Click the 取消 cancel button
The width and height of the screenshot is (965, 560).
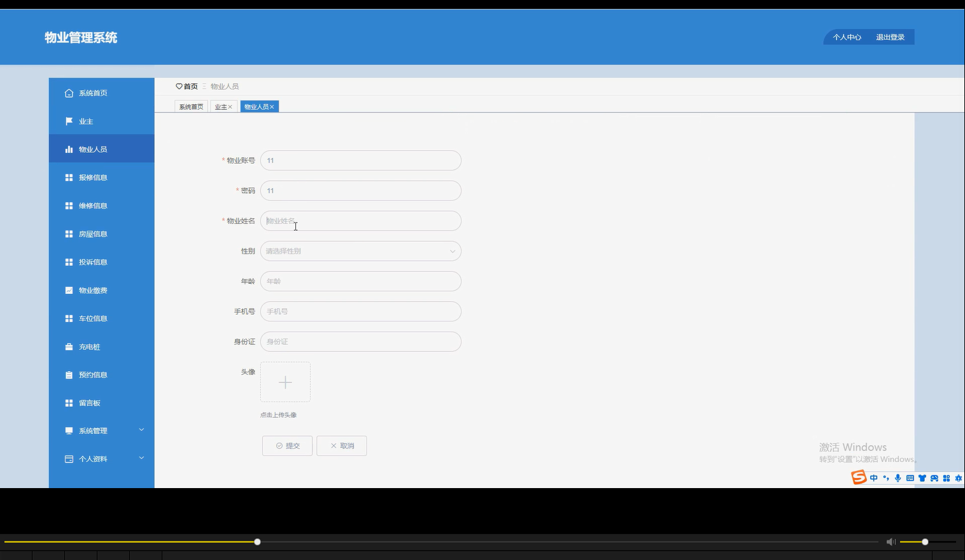click(x=342, y=446)
